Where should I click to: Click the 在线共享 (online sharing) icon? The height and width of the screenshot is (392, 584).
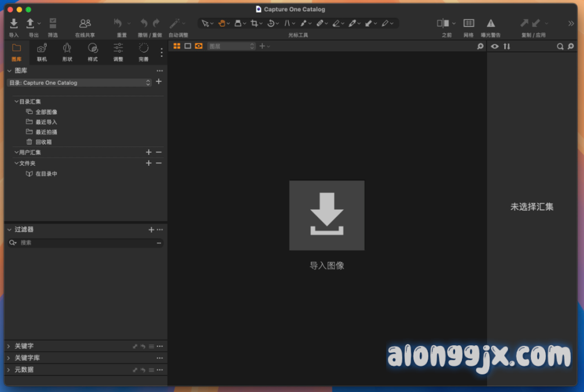pos(85,23)
